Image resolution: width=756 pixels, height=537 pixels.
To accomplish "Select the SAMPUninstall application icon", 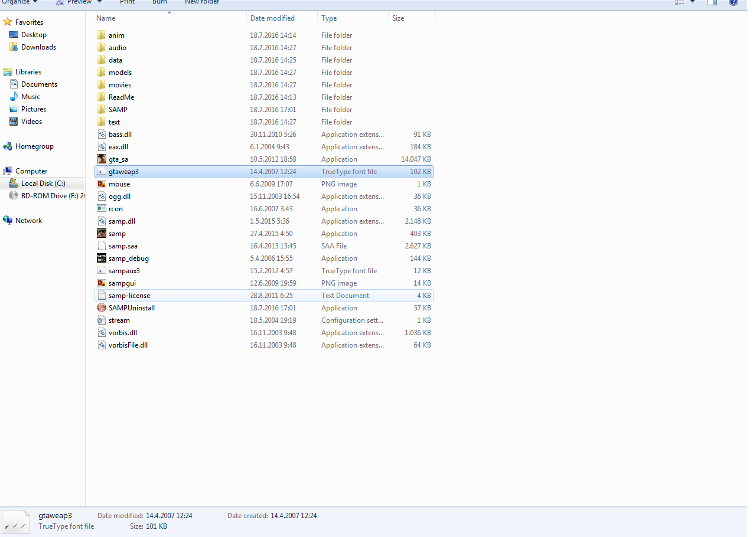I will point(101,308).
